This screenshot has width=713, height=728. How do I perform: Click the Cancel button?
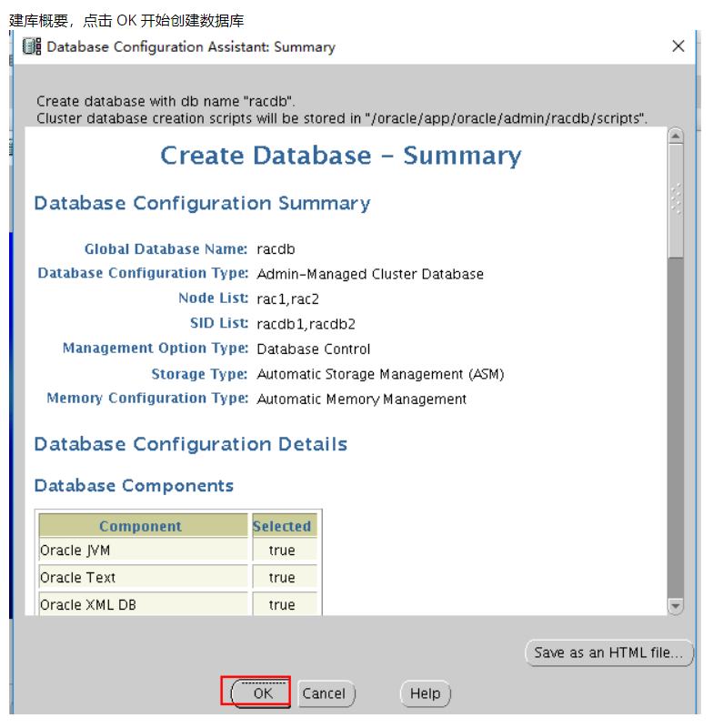point(326,693)
